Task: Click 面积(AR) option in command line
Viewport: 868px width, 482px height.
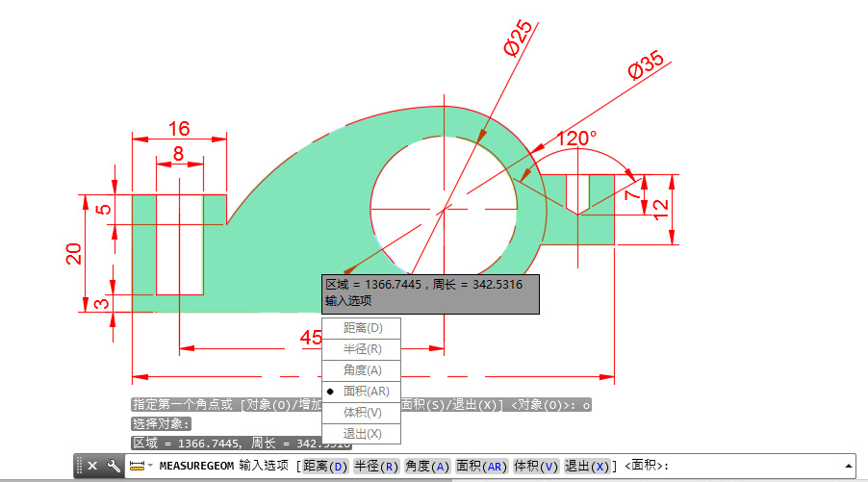Action: (482, 467)
